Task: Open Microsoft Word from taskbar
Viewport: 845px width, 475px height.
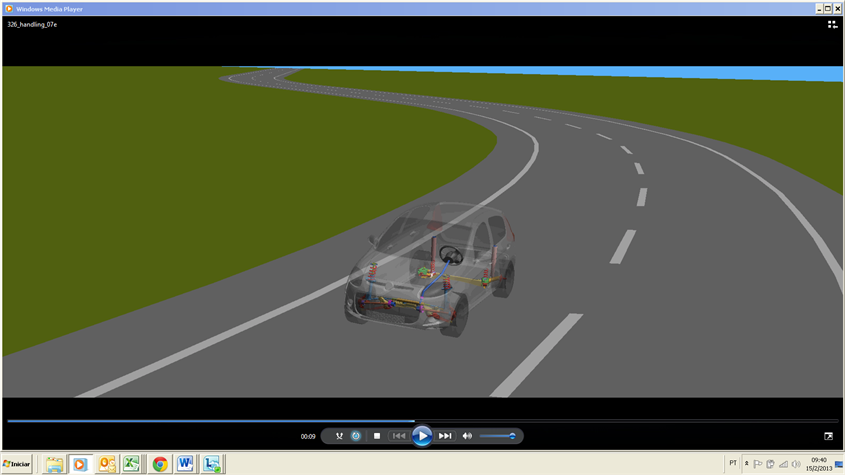Action: pos(185,464)
